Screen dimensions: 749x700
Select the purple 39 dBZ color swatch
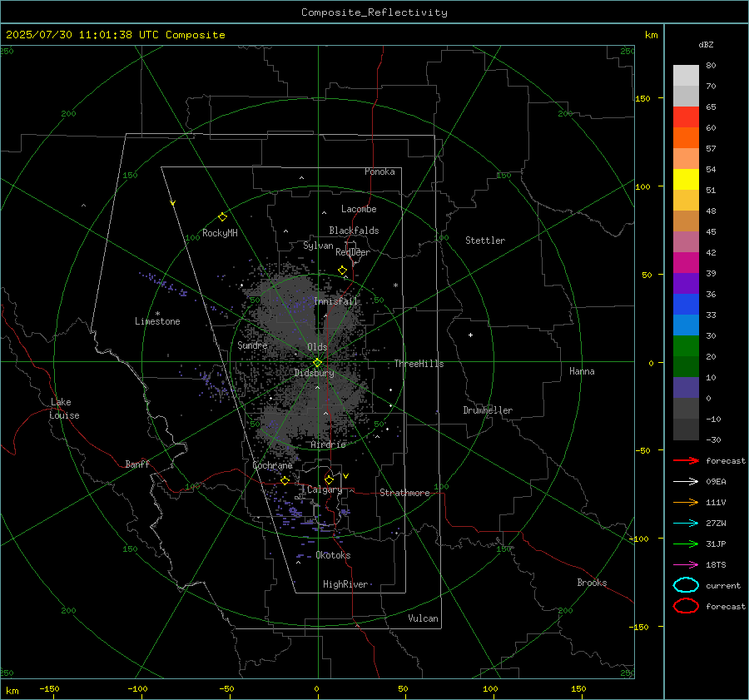pyautogui.click(x=686, y=283)
